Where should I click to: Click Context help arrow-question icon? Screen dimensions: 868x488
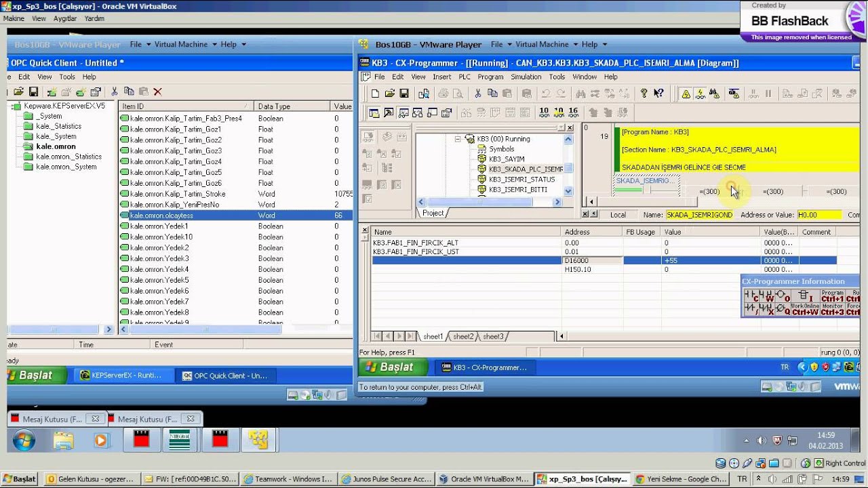(x=658, y=94)
